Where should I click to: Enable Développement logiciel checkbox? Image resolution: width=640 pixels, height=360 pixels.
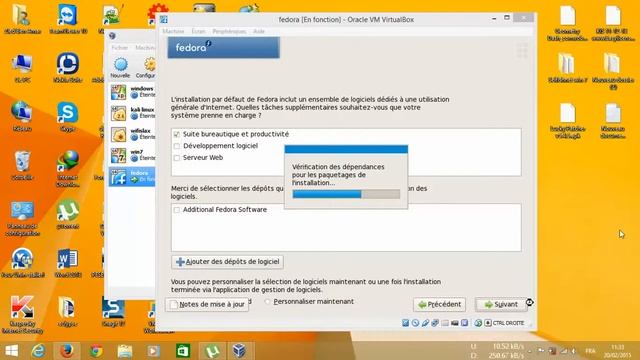point(177,146)
